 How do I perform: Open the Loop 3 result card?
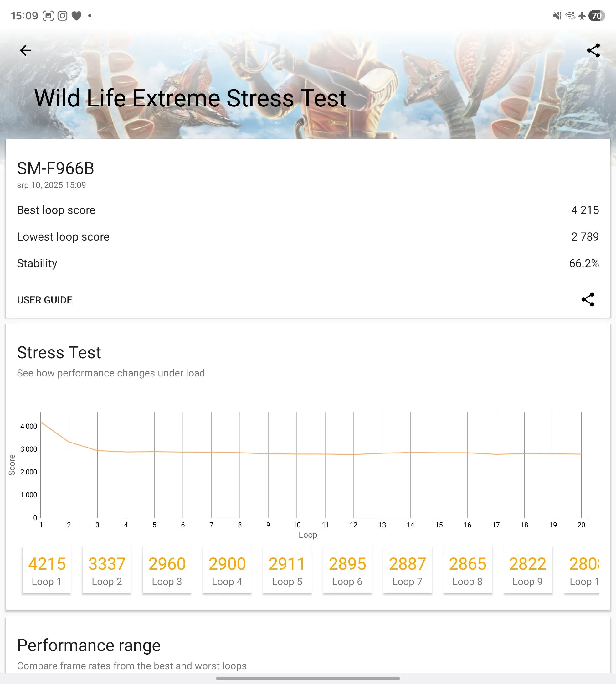click(167, 570)
